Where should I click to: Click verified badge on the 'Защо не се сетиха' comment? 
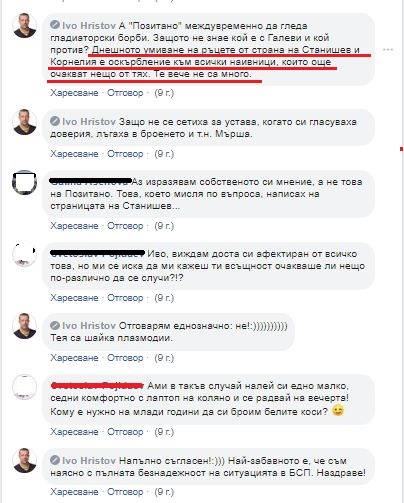[55, 121]
